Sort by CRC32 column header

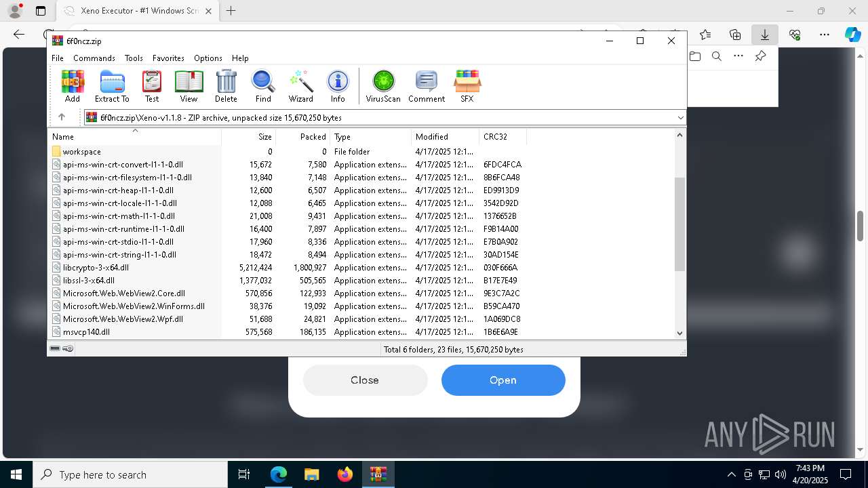pos(502,136)
